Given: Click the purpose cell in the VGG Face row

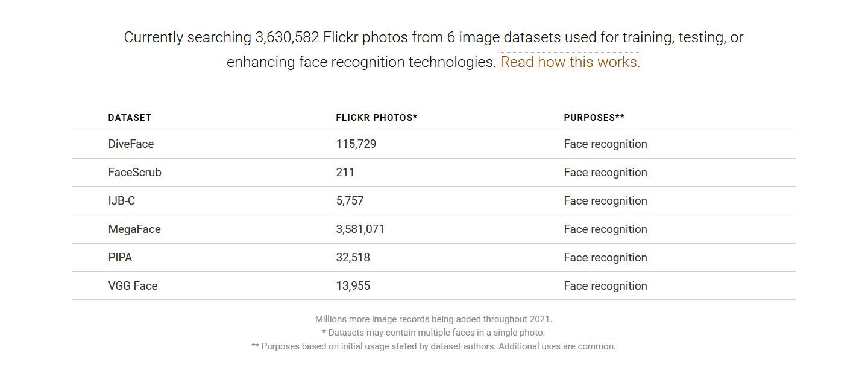Looking at the screenshot, I should (x=605, y=286).
